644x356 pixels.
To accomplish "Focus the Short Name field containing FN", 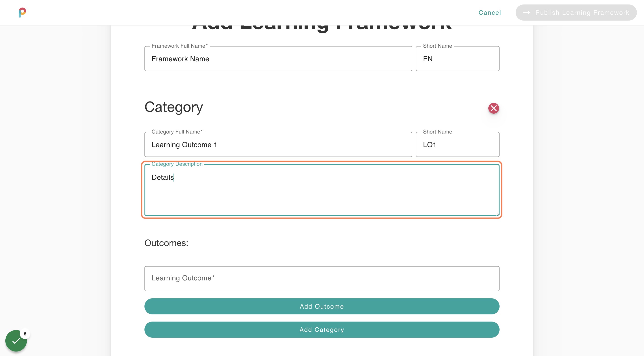I will pyautogui.click(x=458, y=59).
